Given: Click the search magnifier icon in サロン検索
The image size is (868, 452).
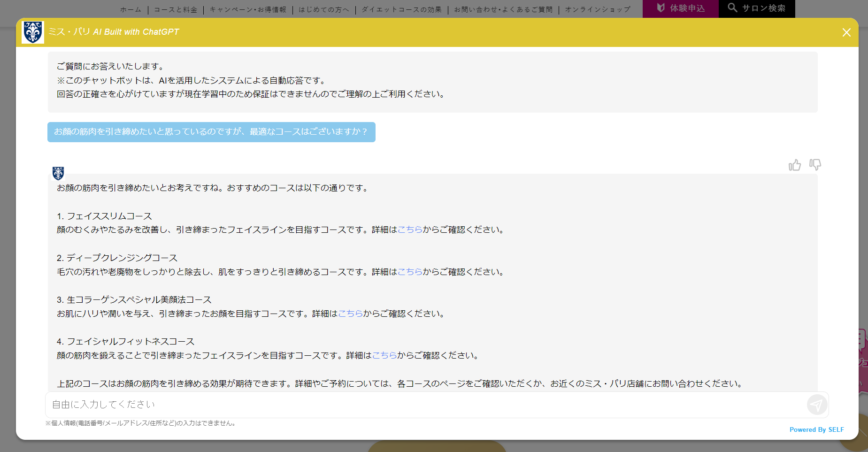Looking at the screenshot, I should coord(732,8).
